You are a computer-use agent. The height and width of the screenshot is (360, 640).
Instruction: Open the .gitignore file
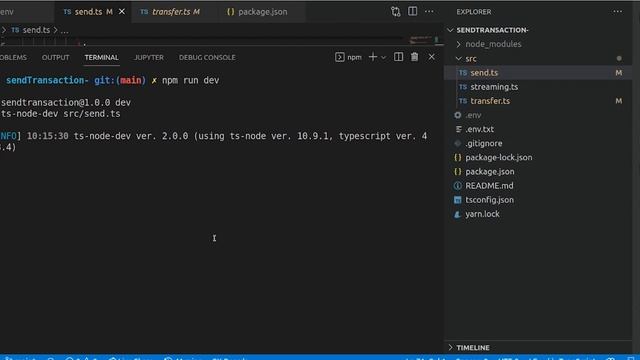coord(538,143)
